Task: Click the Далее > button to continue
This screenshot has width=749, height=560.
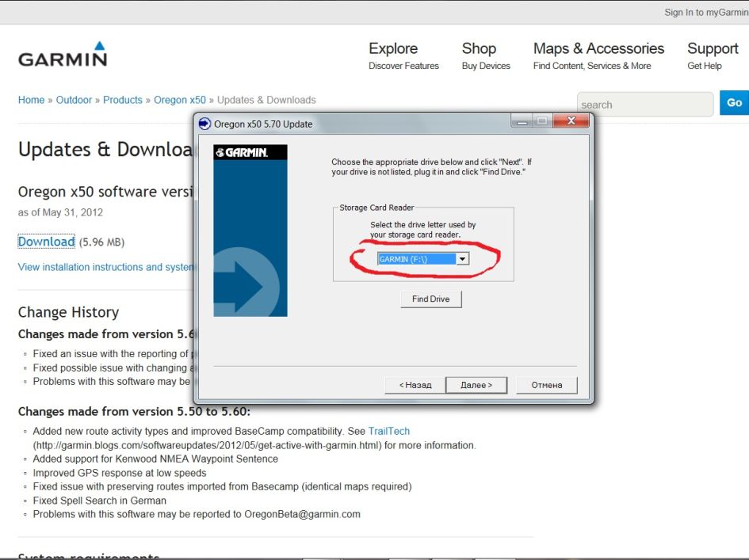Action: coord(476,385)
